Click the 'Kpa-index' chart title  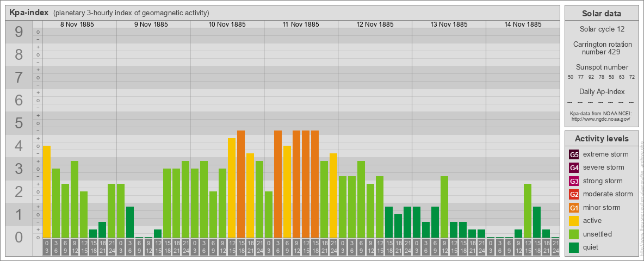tap(28, 13)
